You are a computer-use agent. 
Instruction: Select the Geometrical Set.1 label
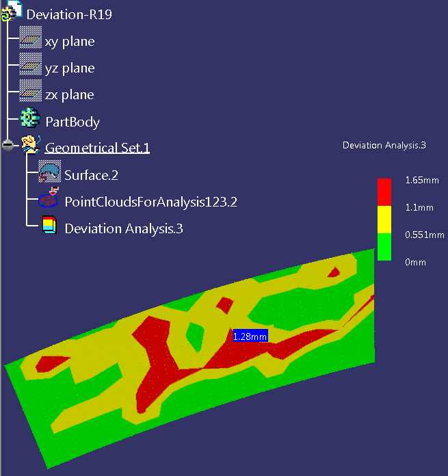click(x=97, y=148)
